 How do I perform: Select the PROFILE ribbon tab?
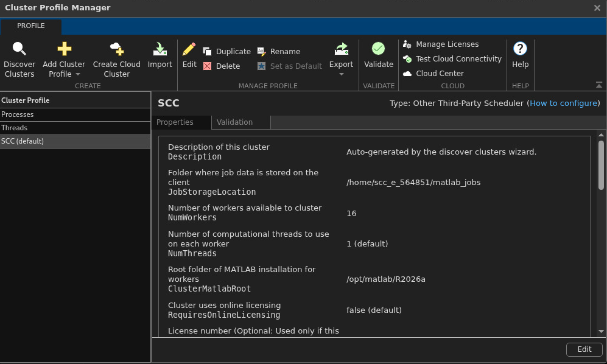[x=31, y=26]
